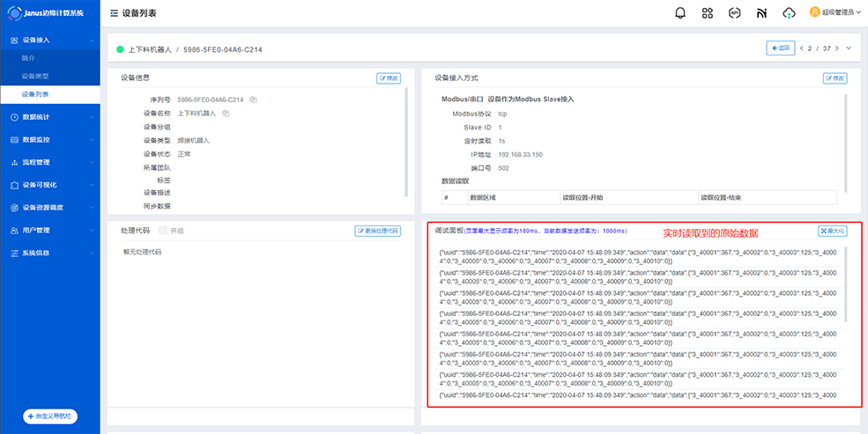Enable the 开启 checkbox for 处理代码
The height and width of the screenshot is (434, 868).
pyautogui.click(x=162, y=231)
